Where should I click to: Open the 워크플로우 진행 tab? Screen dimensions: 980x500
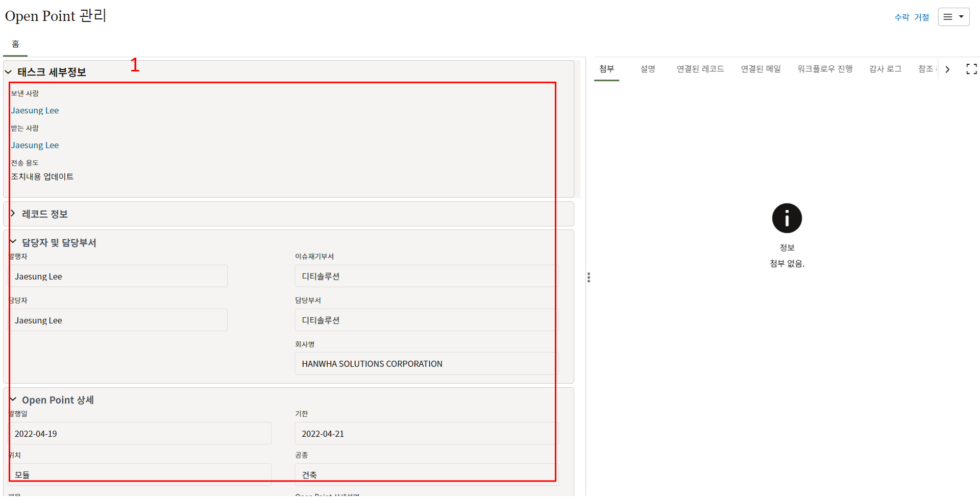coord(824,69)
